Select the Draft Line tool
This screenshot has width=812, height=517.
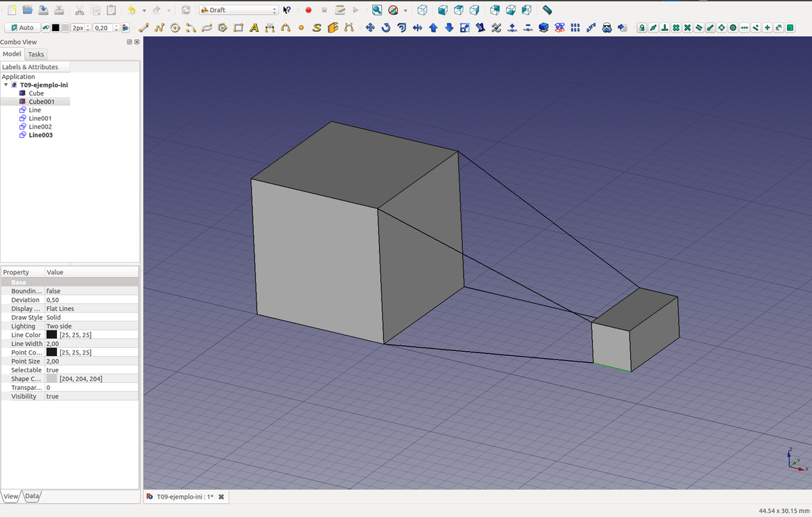coord(143,28)
